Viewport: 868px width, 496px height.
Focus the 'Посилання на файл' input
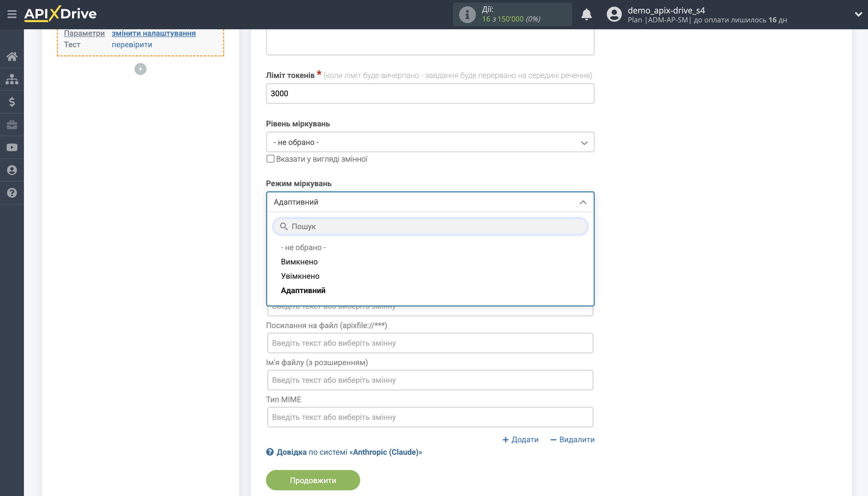(x=430, y=343)
